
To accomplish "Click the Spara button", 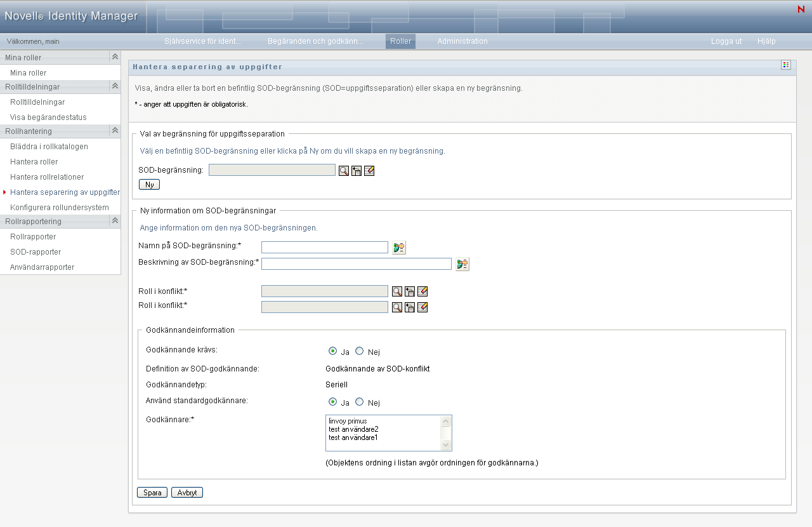I will (152, 493).
